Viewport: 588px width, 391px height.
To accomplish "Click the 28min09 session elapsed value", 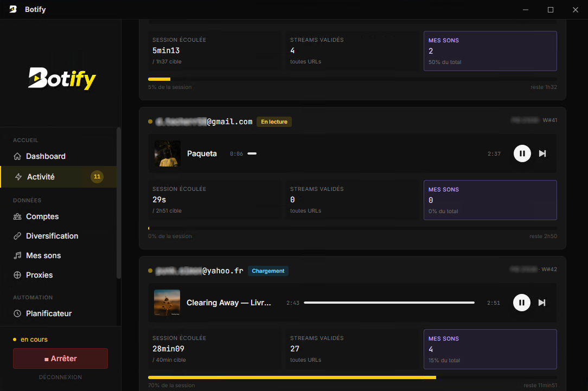I will click(168, 349).
